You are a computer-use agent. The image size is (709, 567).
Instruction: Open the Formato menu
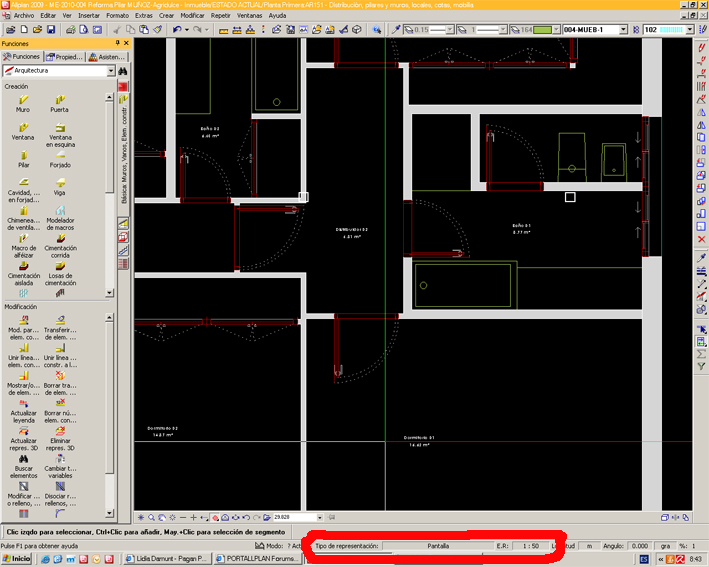[x=118, y=15]
